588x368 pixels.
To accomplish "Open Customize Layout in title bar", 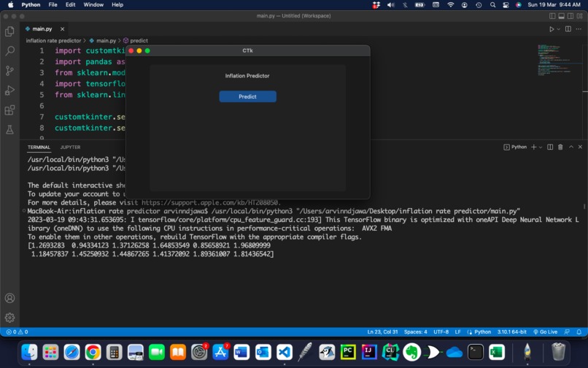I will coord(580,16).
